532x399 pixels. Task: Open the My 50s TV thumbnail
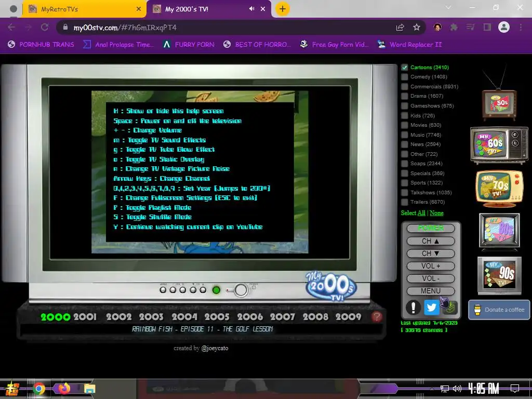click(499, 104)
